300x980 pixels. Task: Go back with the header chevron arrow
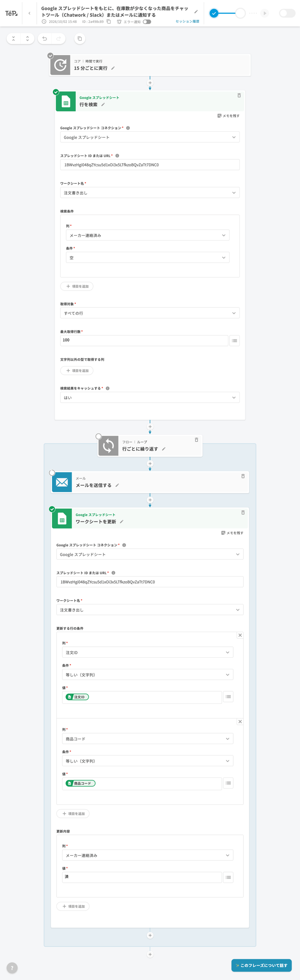pyautogui.click(x=30, y=13)
